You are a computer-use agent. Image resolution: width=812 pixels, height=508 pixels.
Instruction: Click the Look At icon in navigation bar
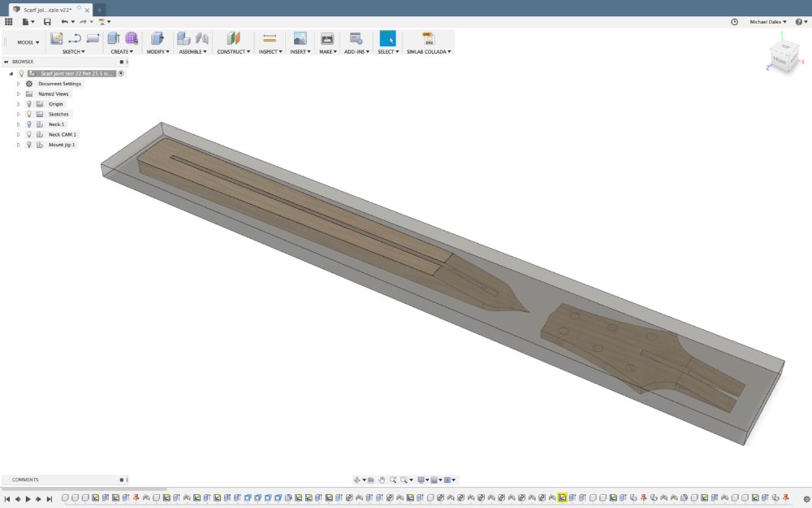pos(371,480)
